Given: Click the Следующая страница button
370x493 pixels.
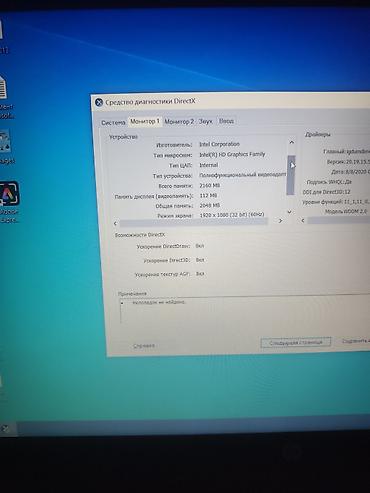Looking at the screenshot, I should pos(296,342).
